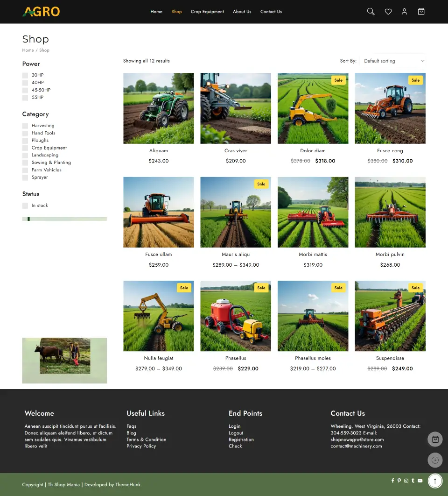Click the floating recently viewed clock icon

tap(435, 460)
